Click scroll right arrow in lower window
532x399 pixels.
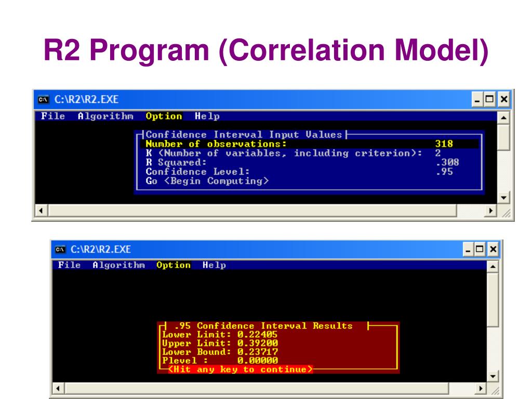coord(481,388)
